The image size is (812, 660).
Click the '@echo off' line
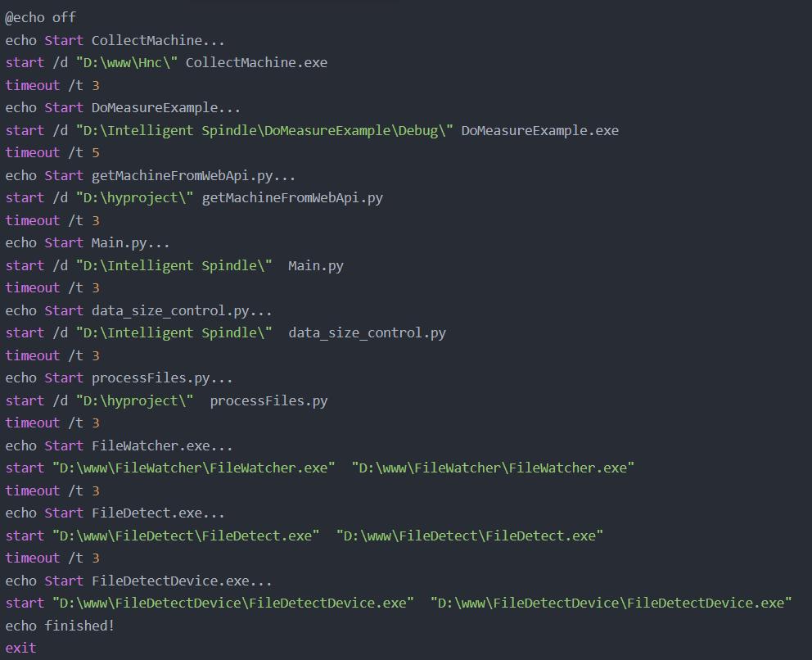coord(40,18)
